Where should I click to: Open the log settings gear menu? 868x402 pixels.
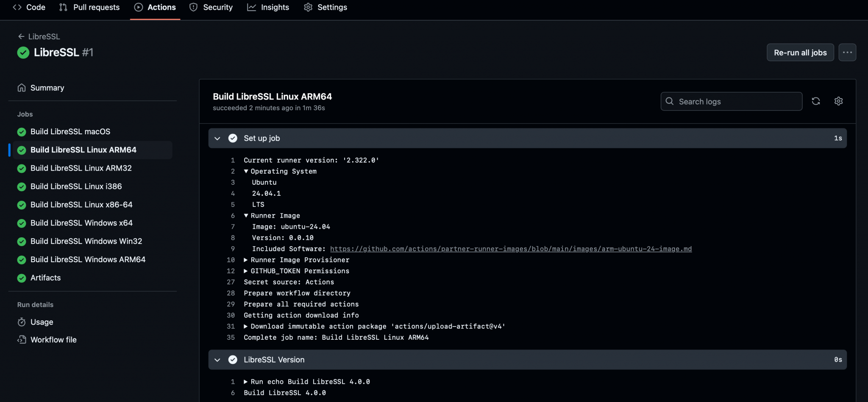click(838, 101)
